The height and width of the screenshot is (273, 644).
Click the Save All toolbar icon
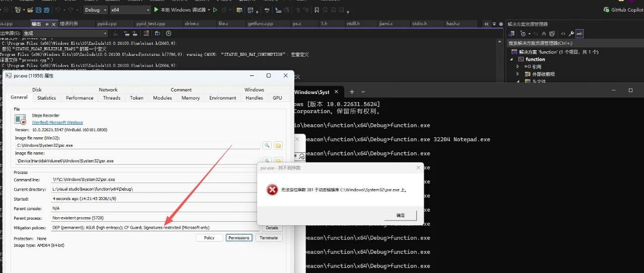(47, 10)
